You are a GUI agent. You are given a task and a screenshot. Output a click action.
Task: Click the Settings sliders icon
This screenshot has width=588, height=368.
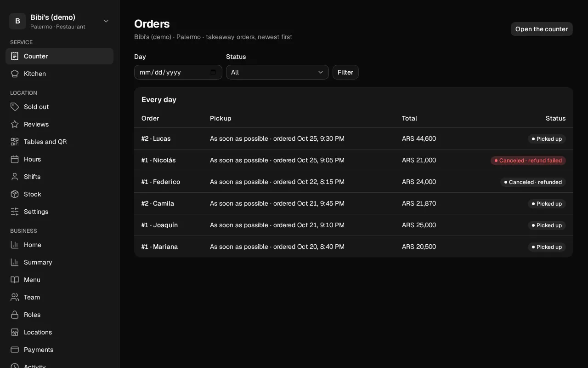[x=15, y=212]
